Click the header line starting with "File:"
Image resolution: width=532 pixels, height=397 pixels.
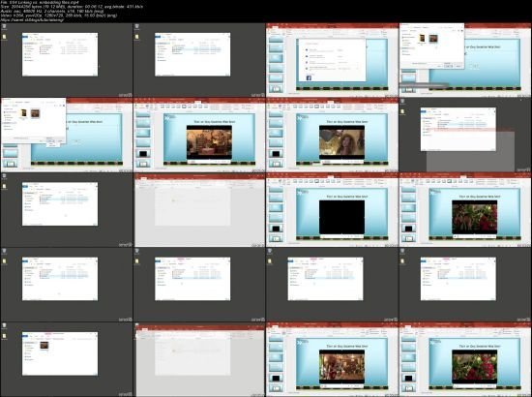coord(40,2)
